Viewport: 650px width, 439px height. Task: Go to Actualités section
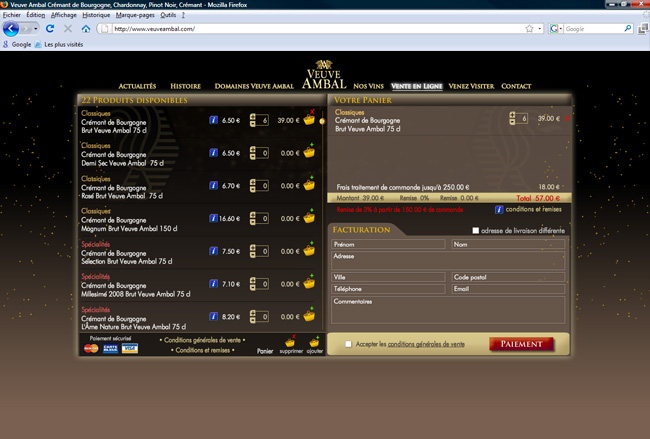pyautogui.click(x=137, y=86)
